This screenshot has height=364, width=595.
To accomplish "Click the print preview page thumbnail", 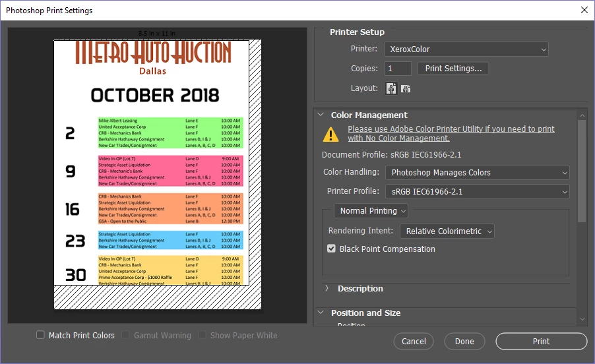I will pos(158,174).
